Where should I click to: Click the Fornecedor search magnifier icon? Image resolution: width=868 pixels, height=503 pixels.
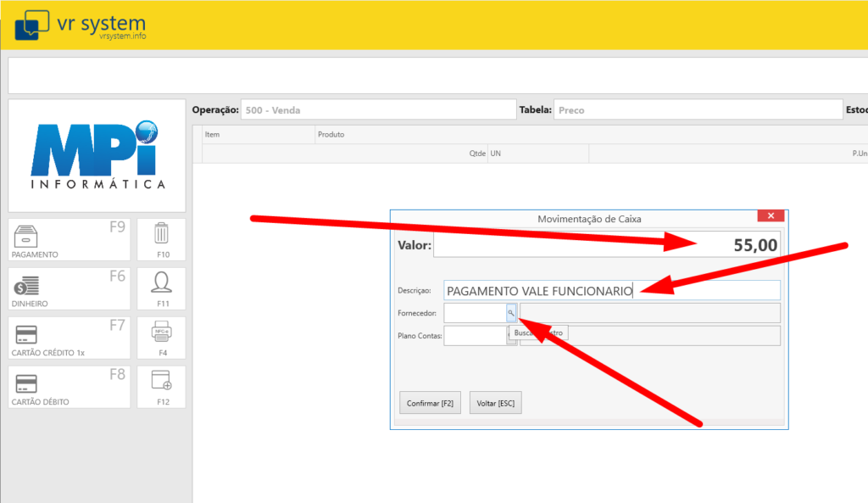pos(511,313)
